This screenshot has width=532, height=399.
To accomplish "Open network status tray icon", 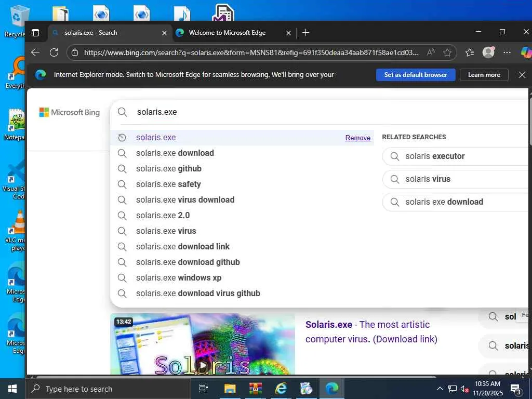I will (453, 389).
